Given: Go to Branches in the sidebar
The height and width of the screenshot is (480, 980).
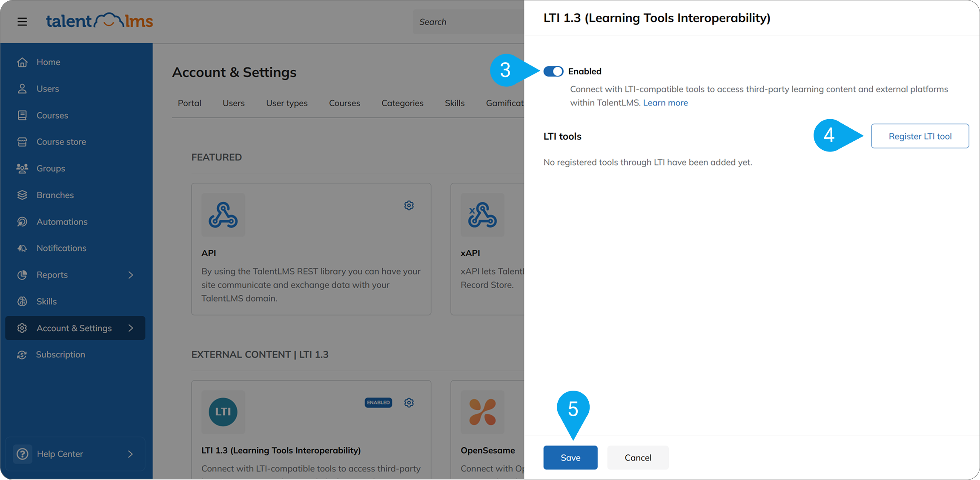Looking at the screenshot, I should pyautogui.click(x=55, y=195).
